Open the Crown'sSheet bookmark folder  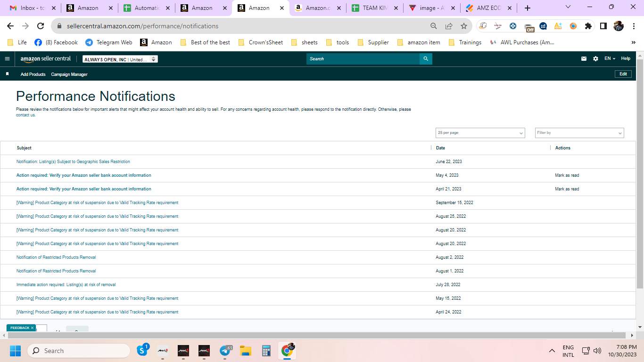[x=261, y=42]
